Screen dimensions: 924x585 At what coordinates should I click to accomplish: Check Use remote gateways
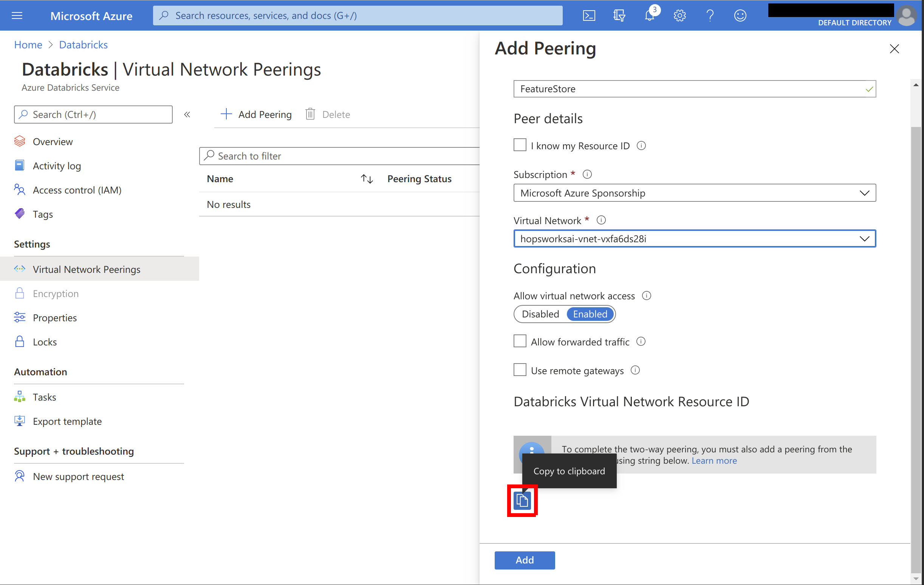[x=520, y=370]
